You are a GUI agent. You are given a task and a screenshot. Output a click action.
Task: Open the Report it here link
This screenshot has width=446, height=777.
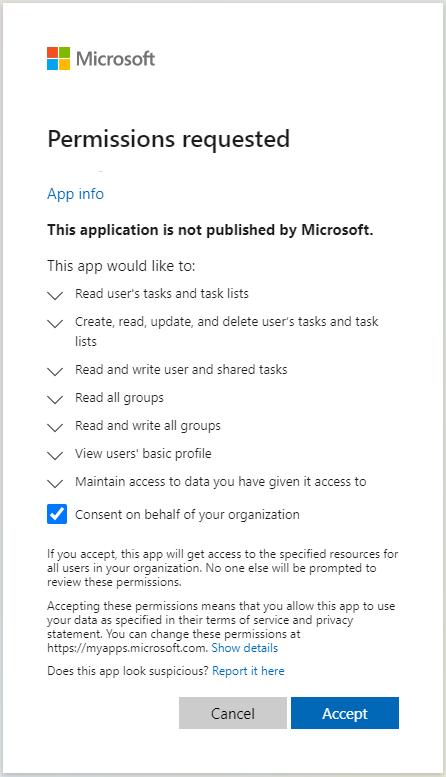click(x=248, y=671)
